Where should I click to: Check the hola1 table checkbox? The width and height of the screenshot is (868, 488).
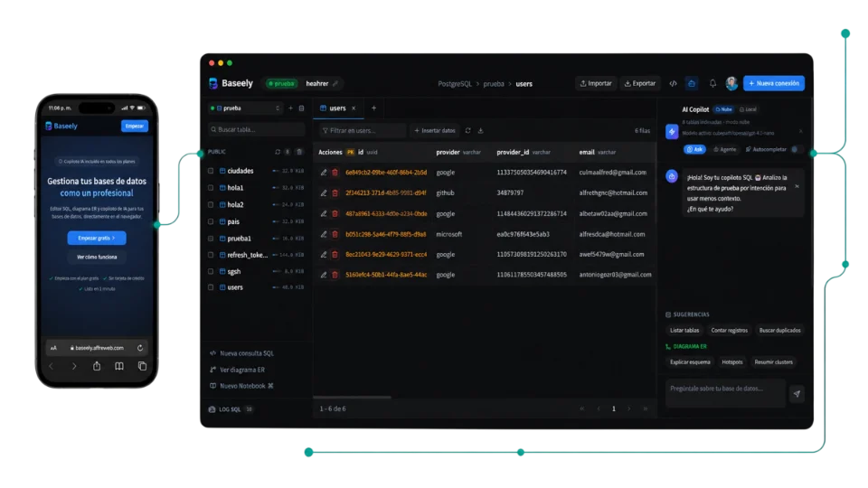point(211,188)
